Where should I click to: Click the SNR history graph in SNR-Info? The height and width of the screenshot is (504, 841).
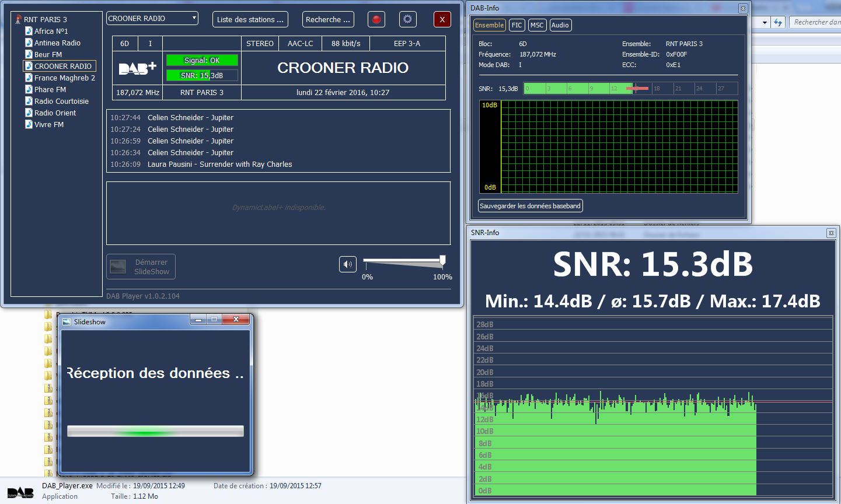pos(654,407)
